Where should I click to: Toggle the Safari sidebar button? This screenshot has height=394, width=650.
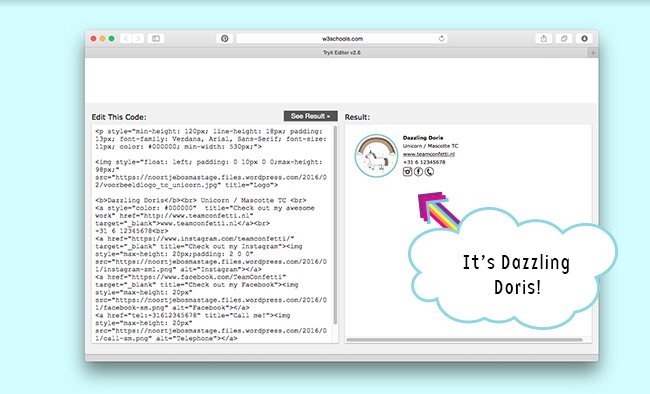click(156, 39)
